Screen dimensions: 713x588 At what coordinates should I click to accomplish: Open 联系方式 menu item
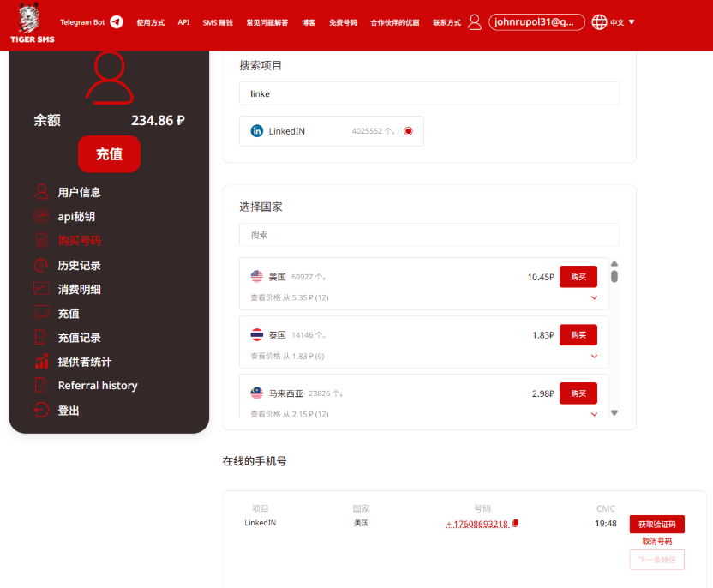pyautogui.click(x=446, y=22)
